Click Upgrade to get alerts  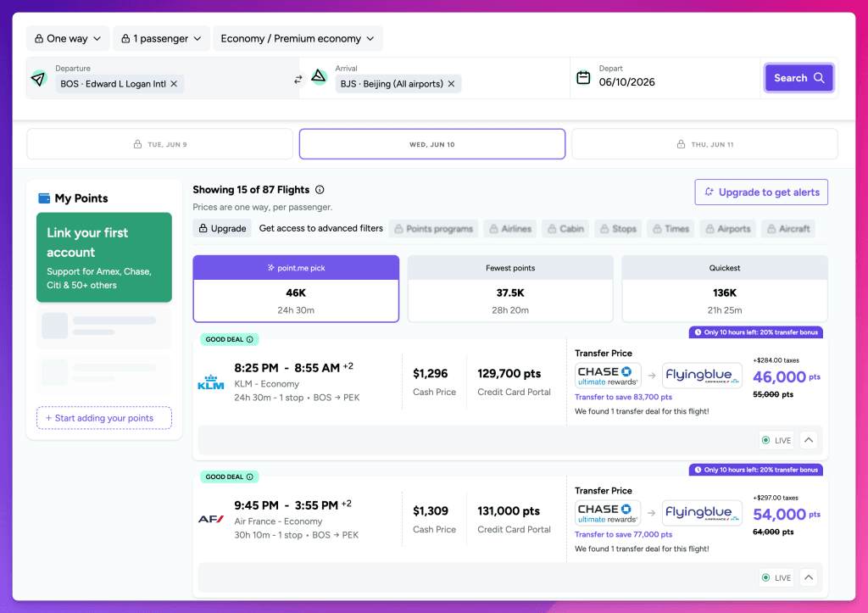pyautogui.click(x=761, y=192)
